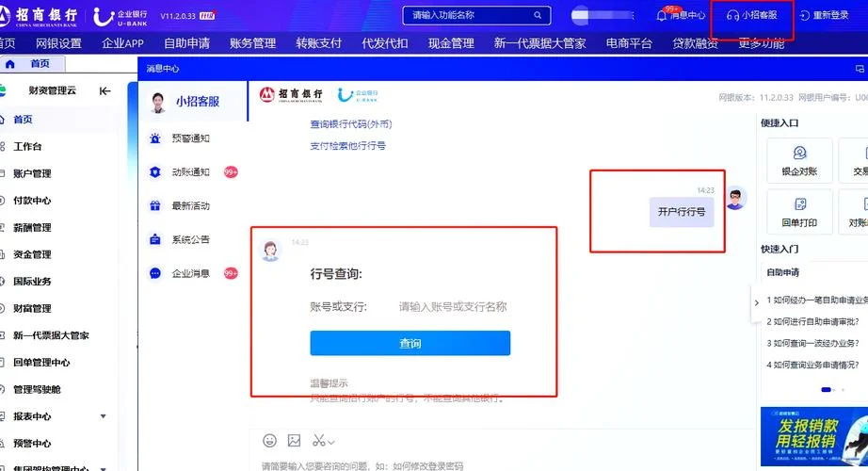This screenshot has width=868, height=471.
Task: Open 消息中心 bell notification icon
Action: pos(661,15)
